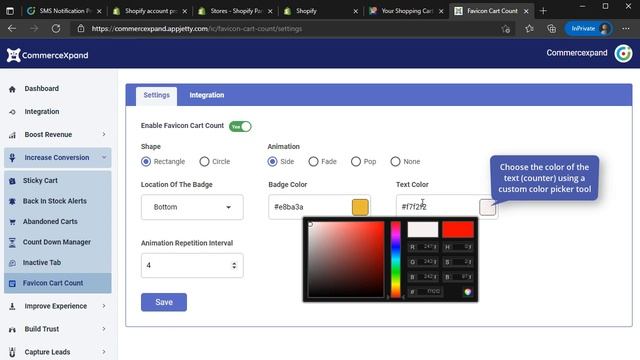Switch to Stores - Shopify Partners tab
The height and width of the screenshot is (360, 640).
[x=235, y=11]
